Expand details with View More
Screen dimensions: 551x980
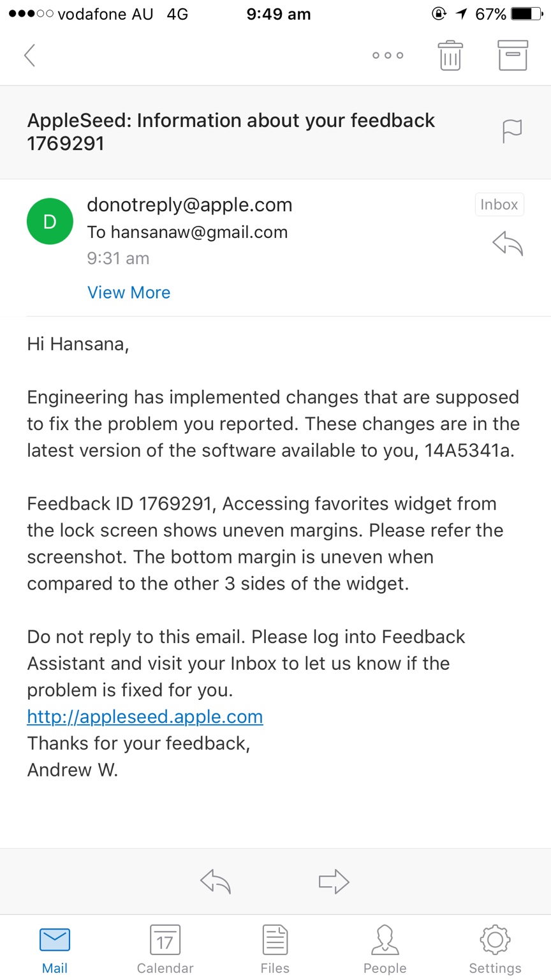[129, 292]
